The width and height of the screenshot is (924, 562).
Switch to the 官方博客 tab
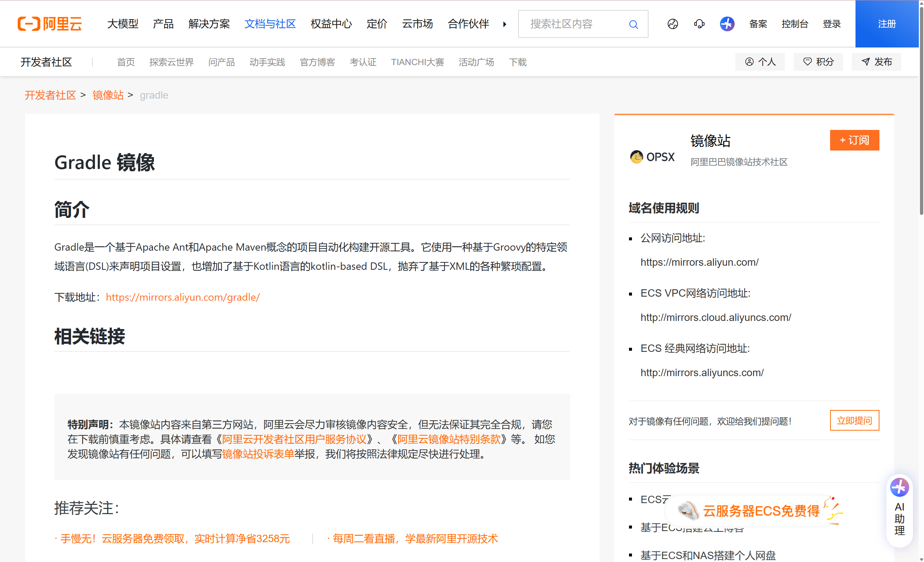(x=317, y=62)
